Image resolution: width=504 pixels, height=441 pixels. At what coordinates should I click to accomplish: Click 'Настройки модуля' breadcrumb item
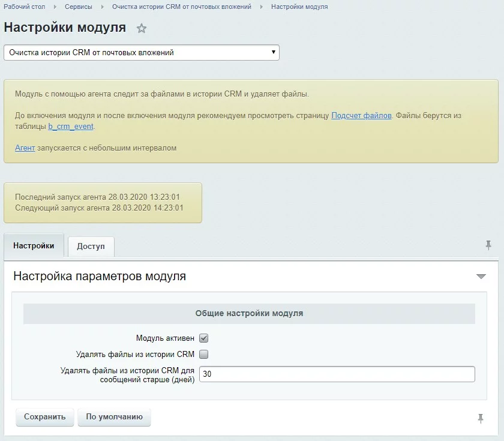pos(299,7)
